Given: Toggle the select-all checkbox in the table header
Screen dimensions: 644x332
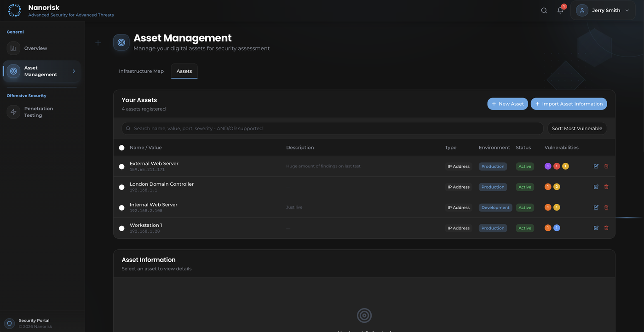Looking at the screenshot, I should (x=121, y=147).
